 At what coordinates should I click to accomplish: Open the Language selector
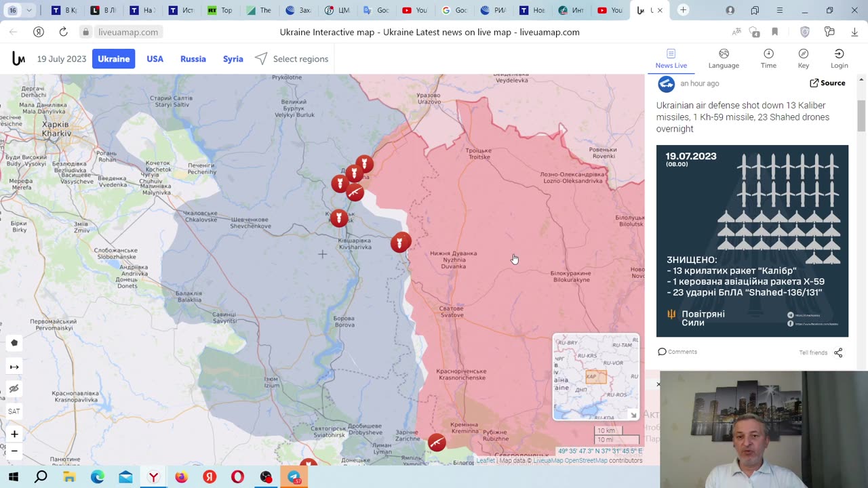click(x=724, y=59)
